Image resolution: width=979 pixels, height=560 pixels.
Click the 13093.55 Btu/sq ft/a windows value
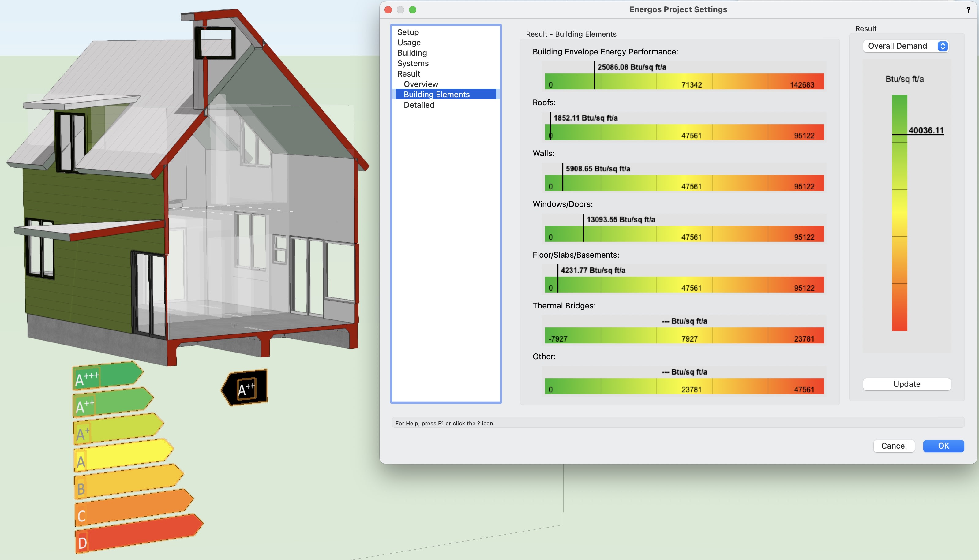621,220
